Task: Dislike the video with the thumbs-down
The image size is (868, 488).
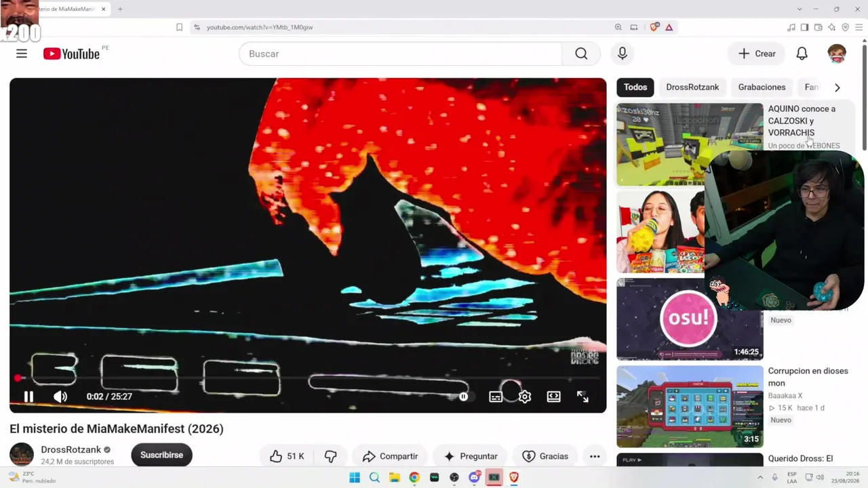Action: tap(330, 456)
